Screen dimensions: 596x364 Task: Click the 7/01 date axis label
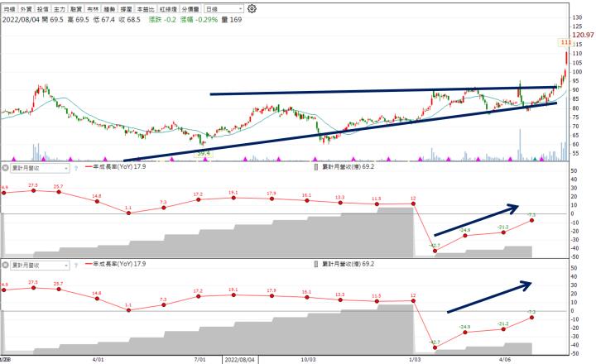(x=200, y=359)
